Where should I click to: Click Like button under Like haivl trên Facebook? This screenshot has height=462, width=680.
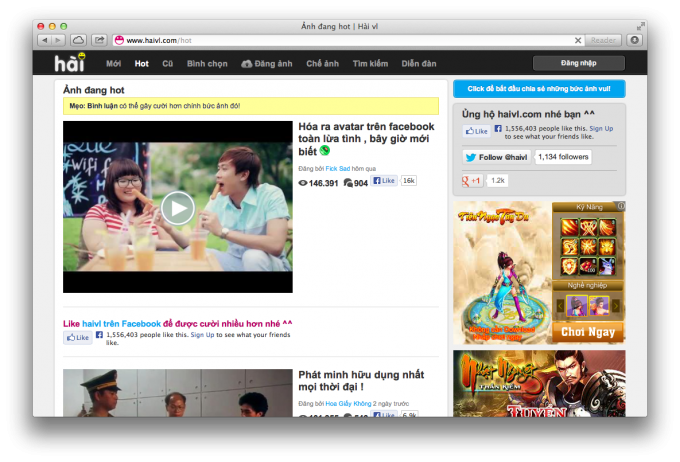coord(78,337)
